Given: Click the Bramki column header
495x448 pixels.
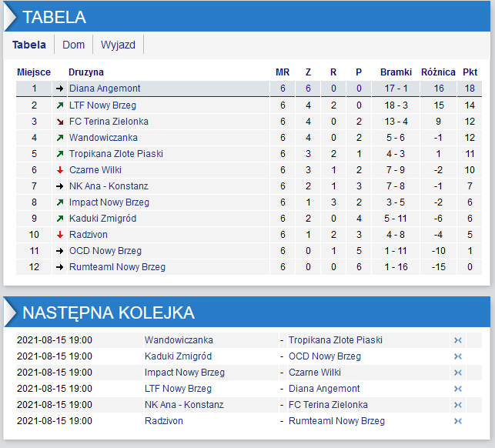Looking at the screenshot, I should (x=396, y=72).
